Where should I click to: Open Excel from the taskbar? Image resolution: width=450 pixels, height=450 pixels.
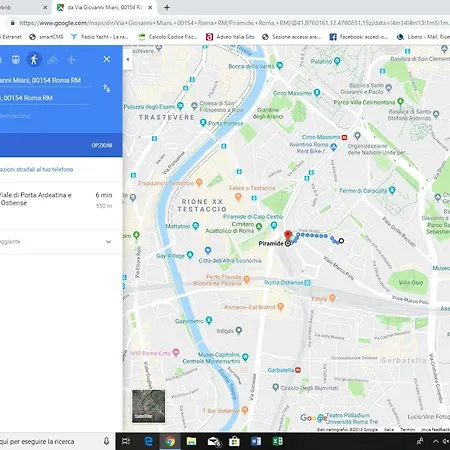click(277, 441)
